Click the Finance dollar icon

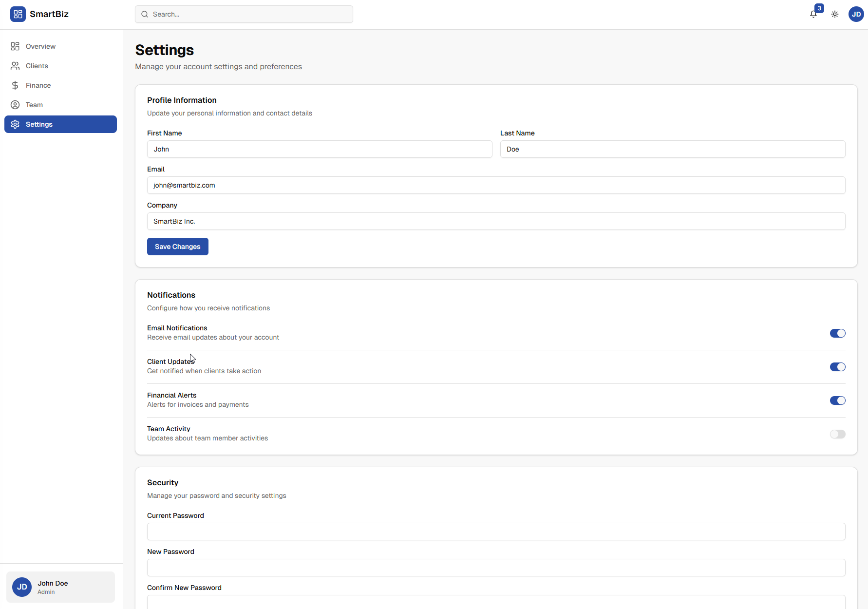[15, 85]
